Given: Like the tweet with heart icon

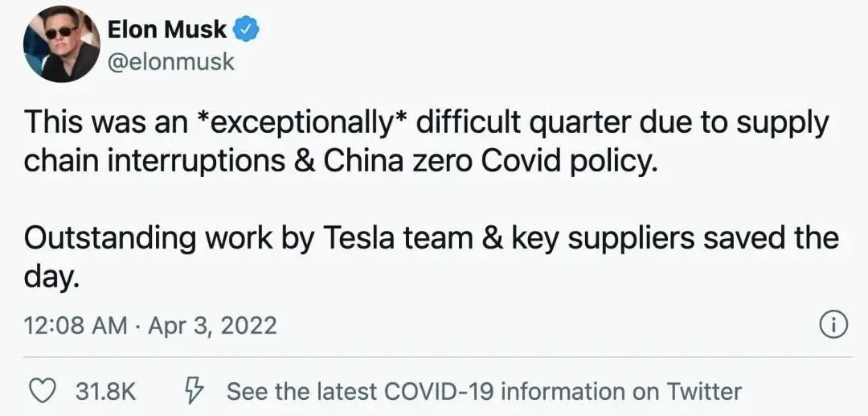Looking at the screenshot, I should pyautogui.click(x=40, y=391).
